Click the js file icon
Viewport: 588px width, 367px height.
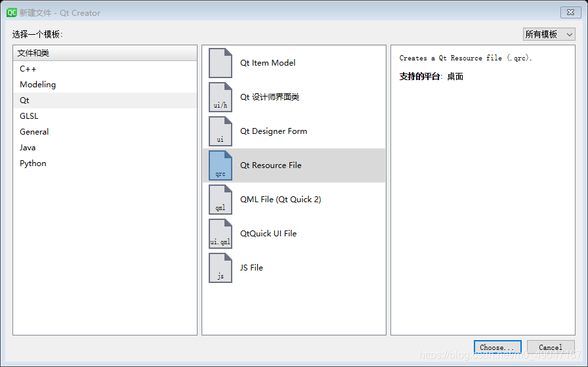pyautogui.click(x=220, y=268)
